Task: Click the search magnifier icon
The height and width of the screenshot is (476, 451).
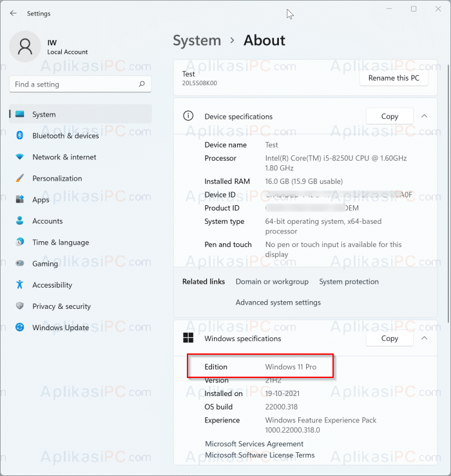Action: 142,84
